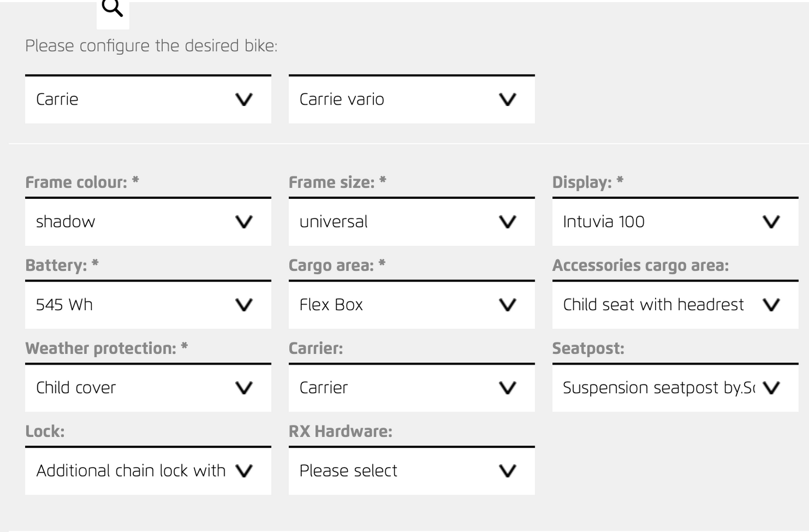Expand Weather protection Child cover dropdown
Image resolution: width=809 pixels, height=532 pixels.
coord(148,388)
